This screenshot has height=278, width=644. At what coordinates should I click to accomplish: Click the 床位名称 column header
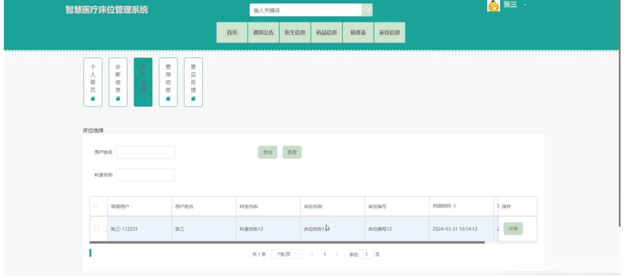[x=332, y=206]
